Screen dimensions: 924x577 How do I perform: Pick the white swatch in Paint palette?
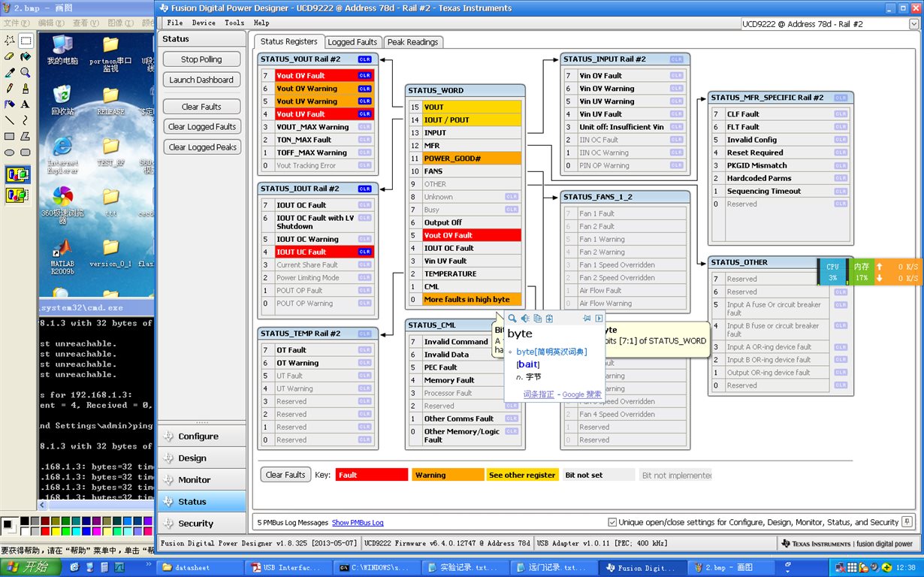click(x=26, y=530)
